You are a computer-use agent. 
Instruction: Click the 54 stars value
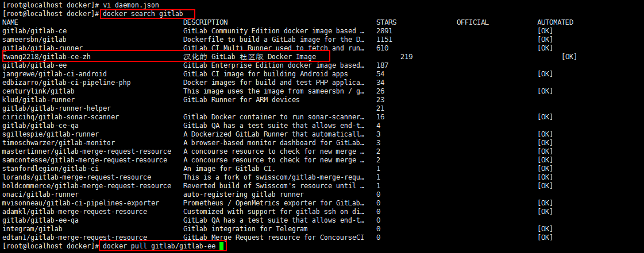click(x=380, y=74)
